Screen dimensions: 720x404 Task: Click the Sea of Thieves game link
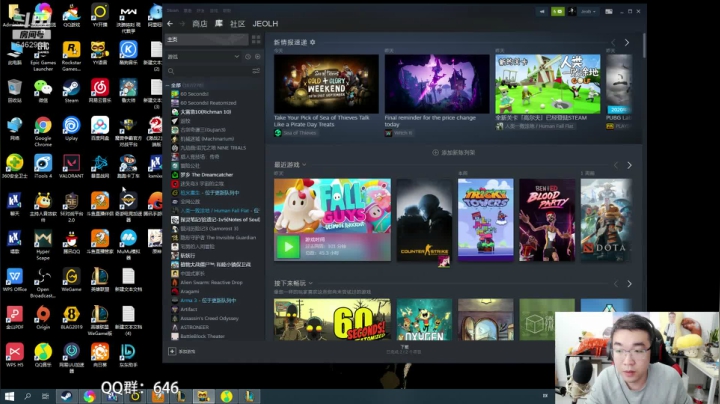pos(299,133)
